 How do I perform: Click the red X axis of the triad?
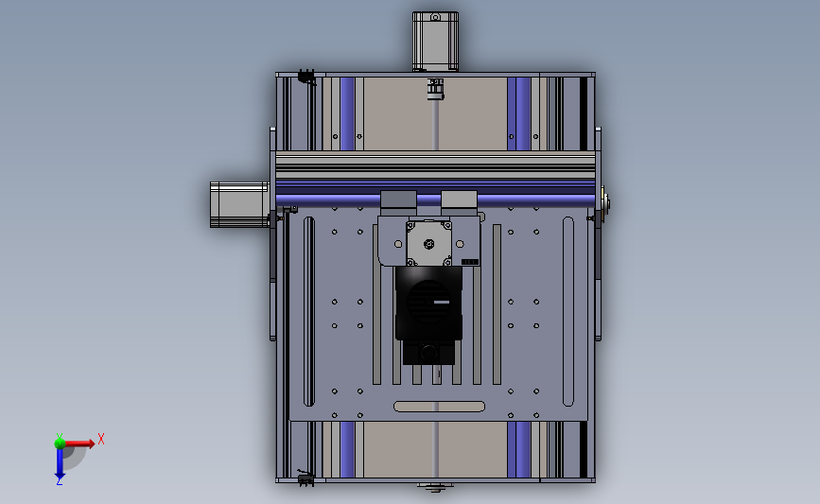click(x=79, y=443)
